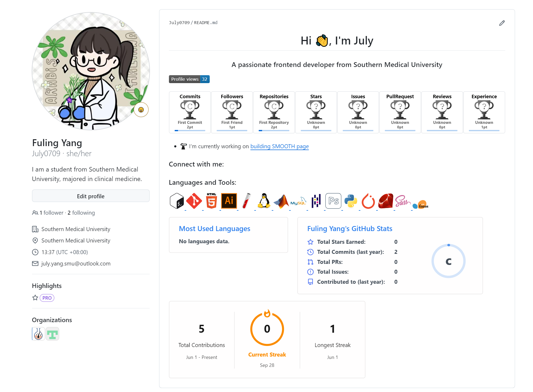Click the Commits trophy card
533x392 pixels.
190,112
